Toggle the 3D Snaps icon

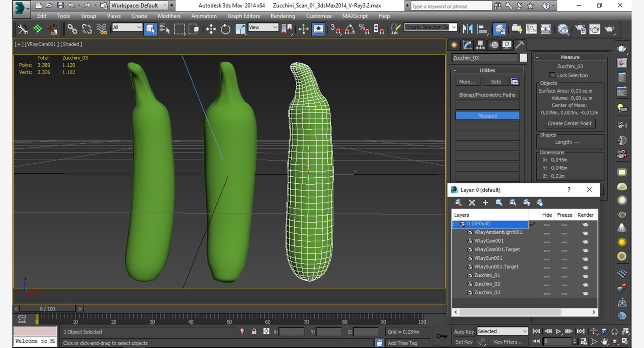[335, 29]
